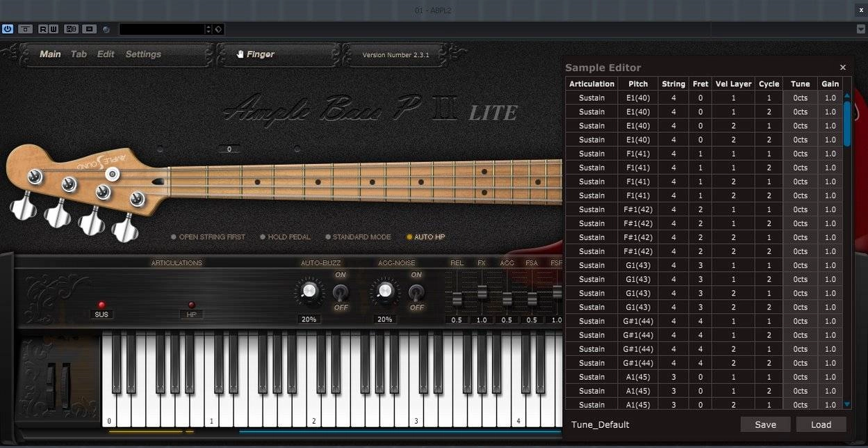
Task: Open the capo value box showing 0
Action: click(x=229, y=149)
